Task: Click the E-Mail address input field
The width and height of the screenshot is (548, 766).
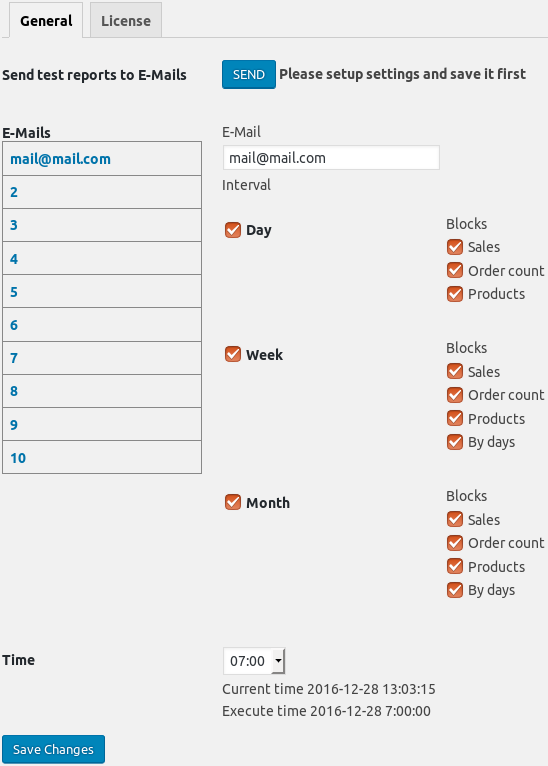Action: pos(331,158)
